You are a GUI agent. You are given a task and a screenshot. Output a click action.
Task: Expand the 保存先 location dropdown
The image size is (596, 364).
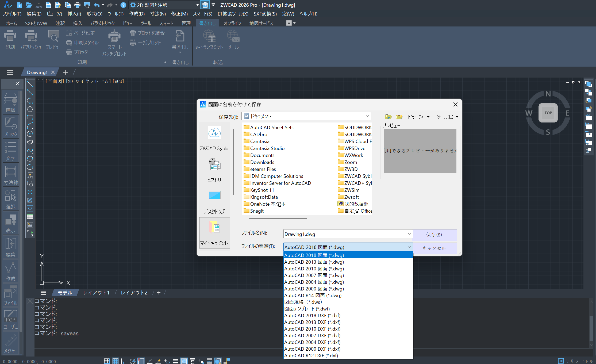pyautogui.click(x=367, y=116)
